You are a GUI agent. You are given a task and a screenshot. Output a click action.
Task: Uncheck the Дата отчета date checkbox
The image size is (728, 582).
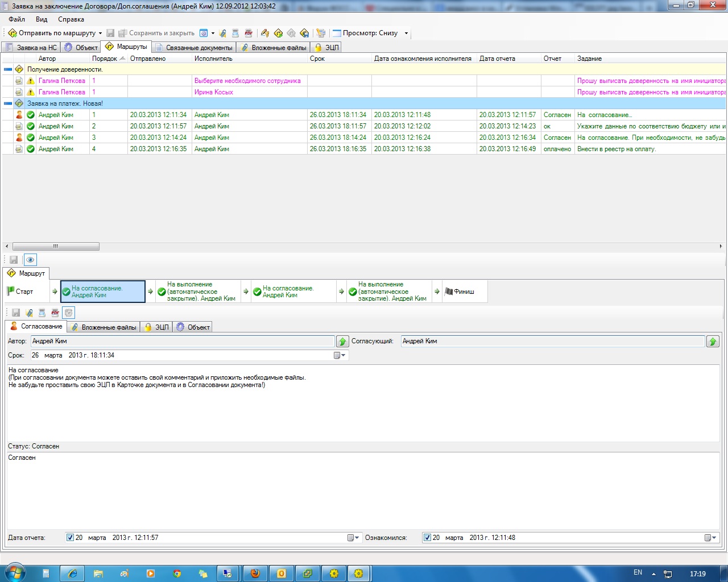click(x=70, y=538)
